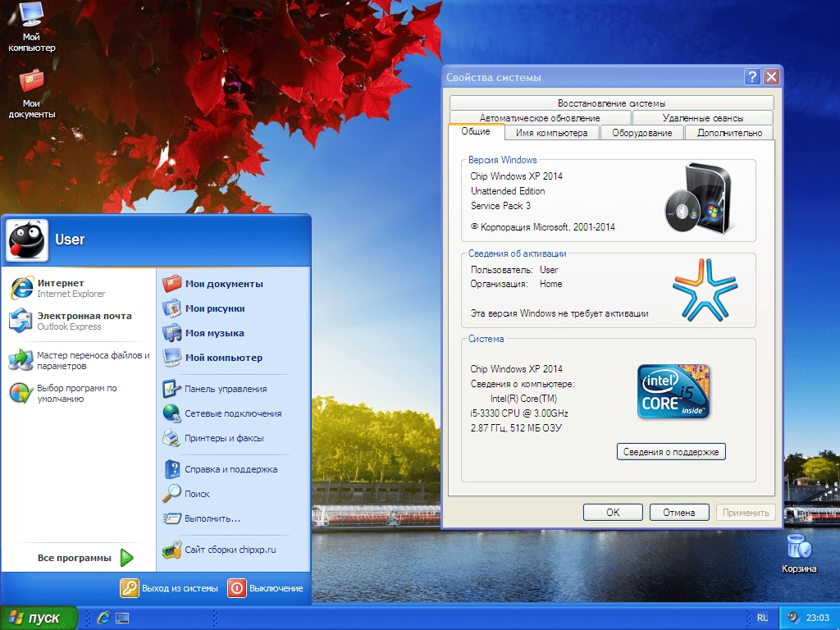
Task: Switch to Дополнительно tab
Action: tap(729, 133)
